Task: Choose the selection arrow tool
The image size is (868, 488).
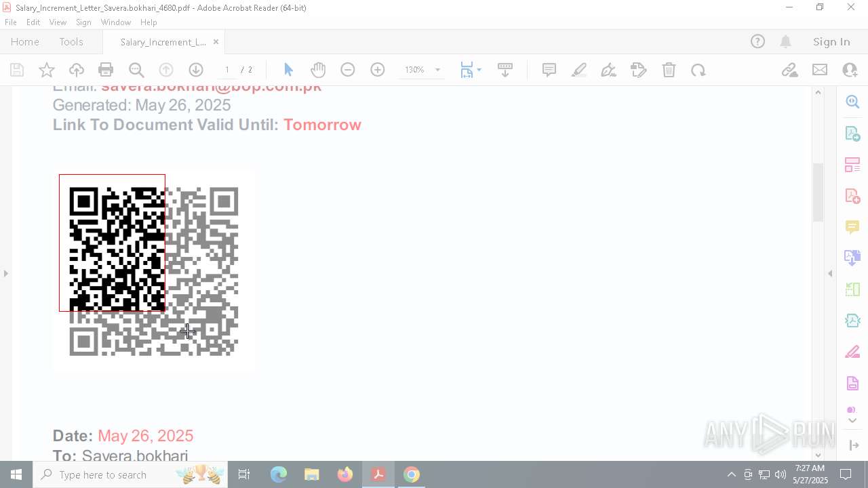Action: click(288, 70)
